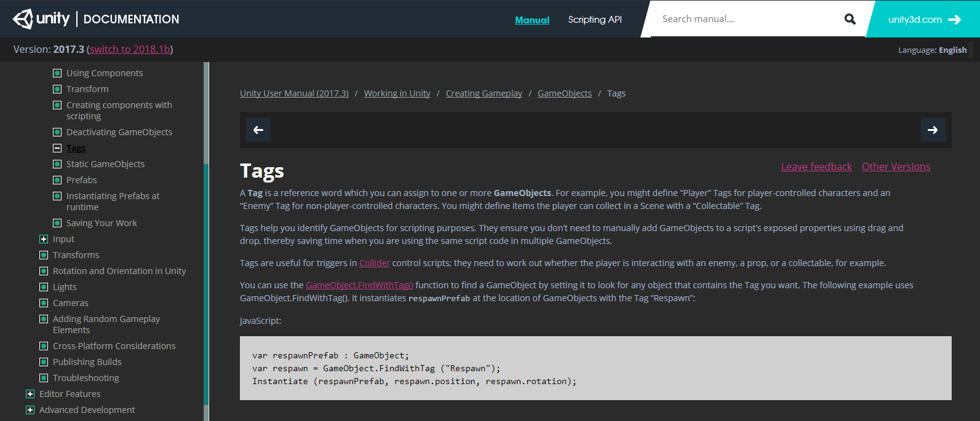
Task: Expand the Input section
Action: point(44,239)
